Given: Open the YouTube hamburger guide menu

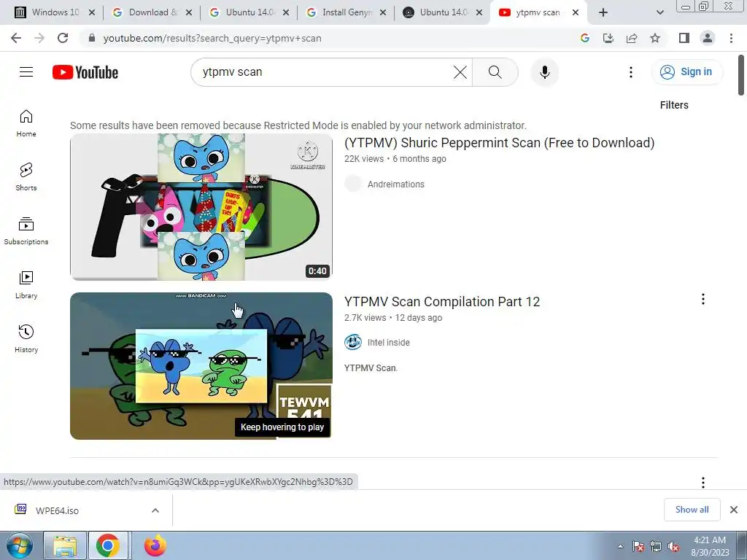Looking at the screenshot, I should pos(26,72).
